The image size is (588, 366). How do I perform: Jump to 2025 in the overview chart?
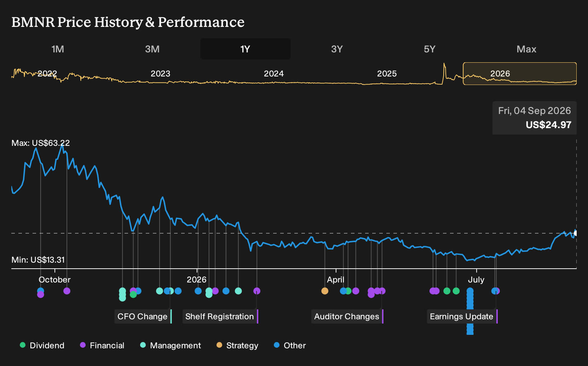(387, 74)
